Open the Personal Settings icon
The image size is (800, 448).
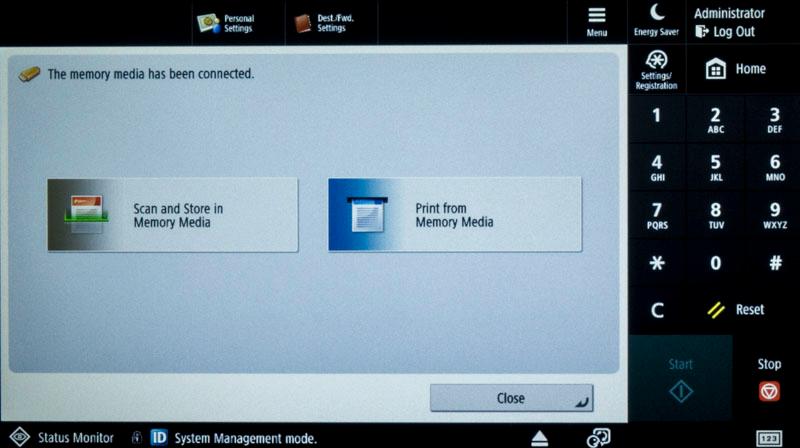[208, 23]
